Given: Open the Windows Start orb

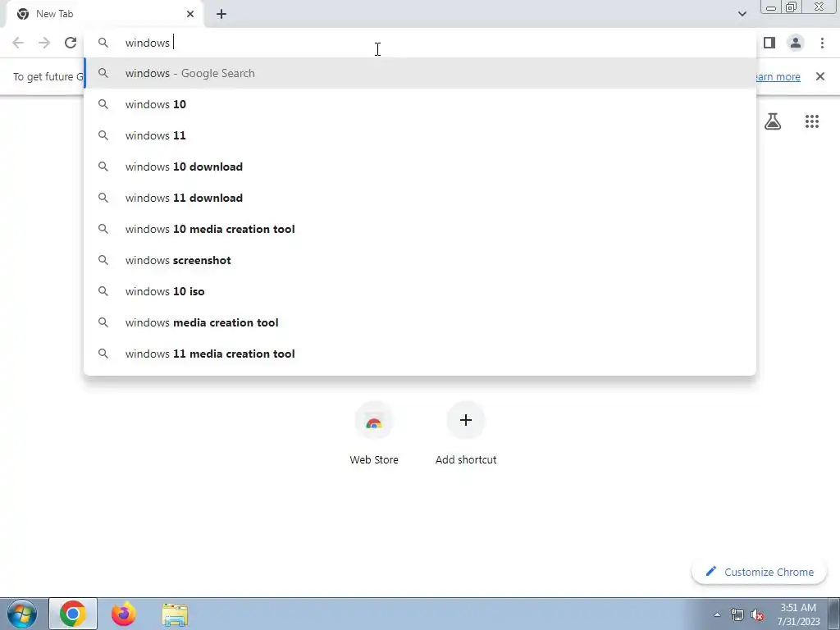Looking at the screenshot, I should click(22, 614).
